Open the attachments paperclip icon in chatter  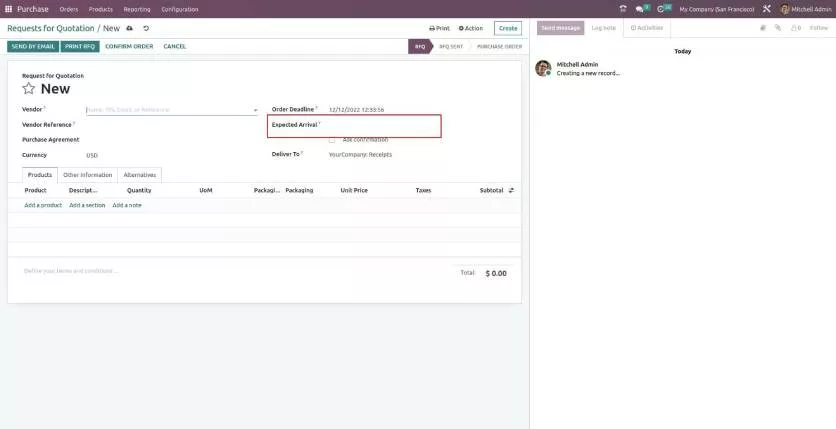[x=778, y=28]
